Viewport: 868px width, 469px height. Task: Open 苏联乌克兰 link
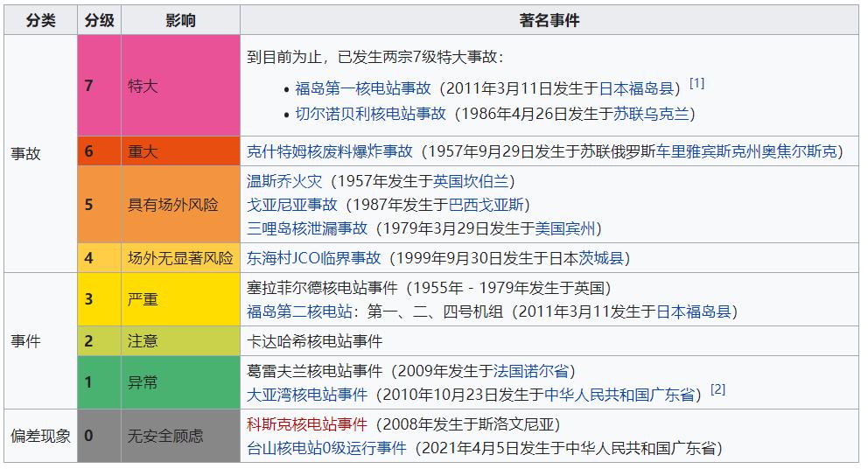651,114
